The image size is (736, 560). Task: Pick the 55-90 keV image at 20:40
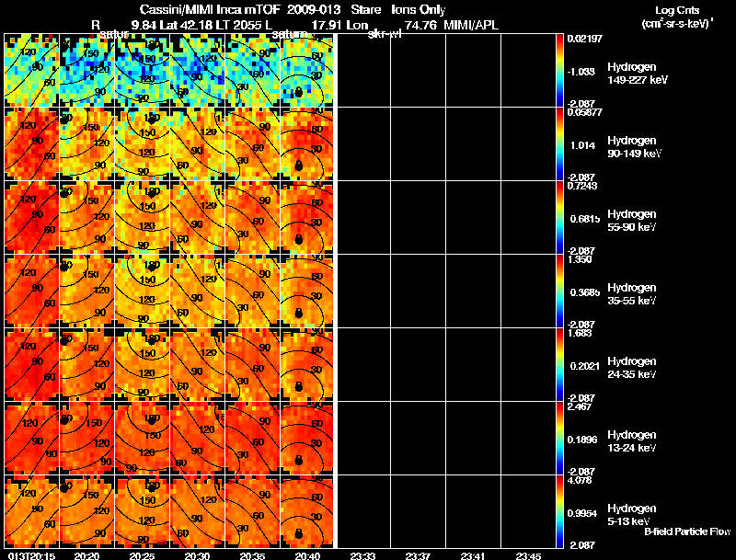click(x=306, y=218)
